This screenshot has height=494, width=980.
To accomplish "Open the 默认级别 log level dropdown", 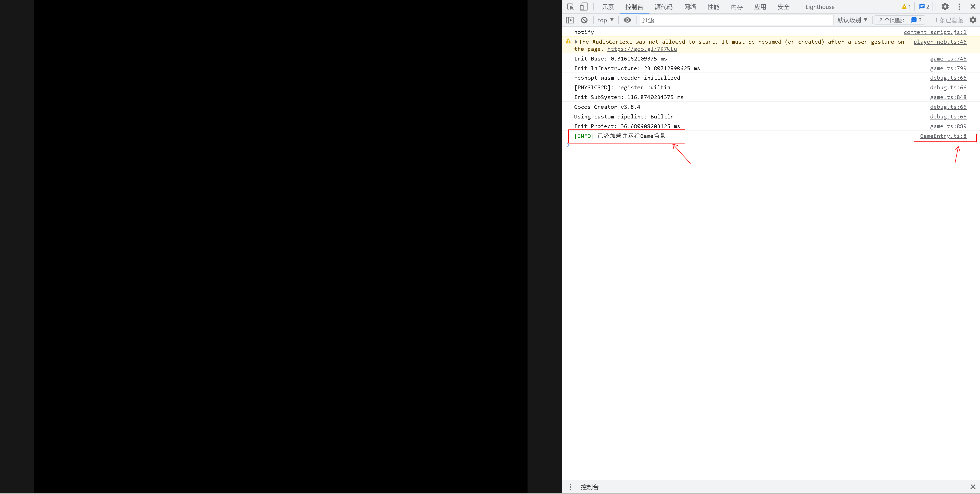I will pyautogui.click(x=852, y=20).
